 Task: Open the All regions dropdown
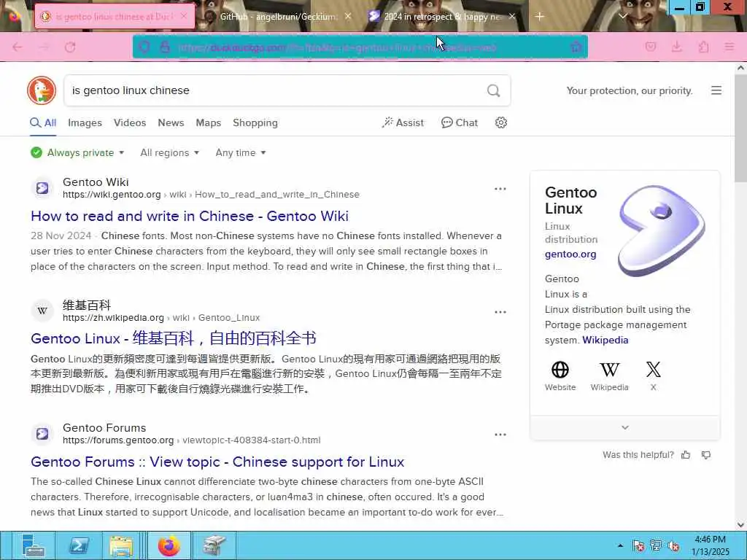point(169,153)
